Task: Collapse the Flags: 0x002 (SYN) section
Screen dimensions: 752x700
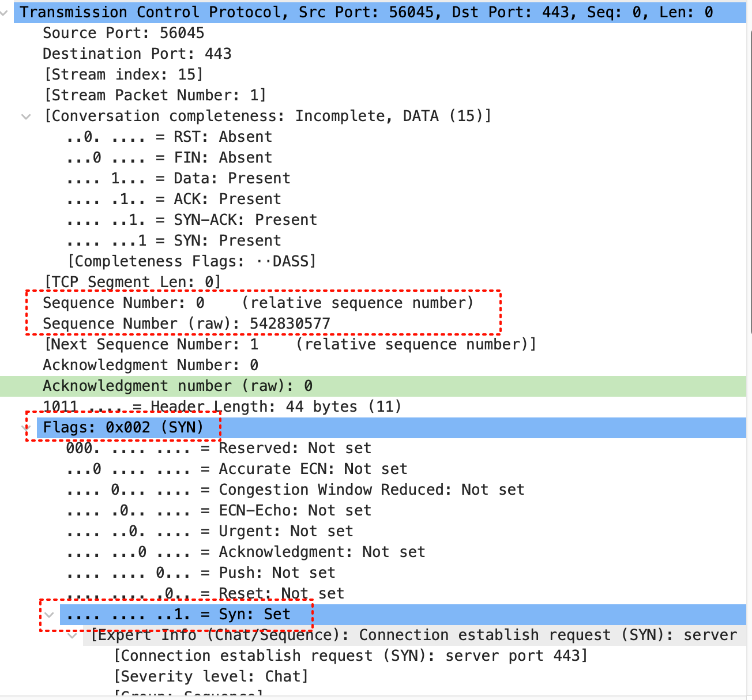Action: (26, 428)
